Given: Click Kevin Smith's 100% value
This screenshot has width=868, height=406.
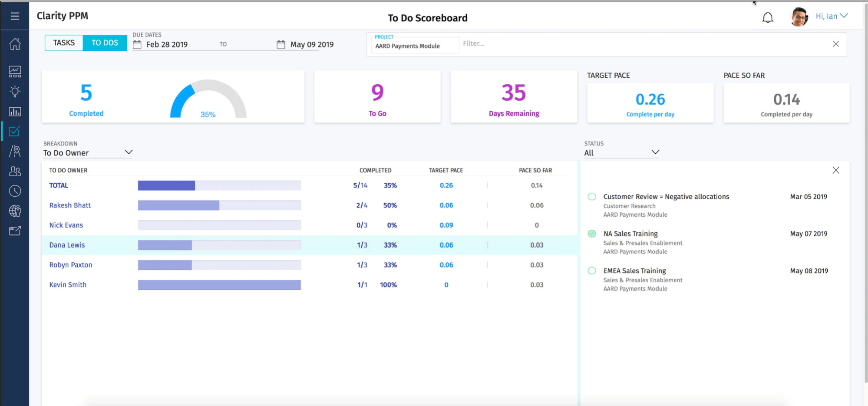Looking at the screenshot, I should 389,285.
